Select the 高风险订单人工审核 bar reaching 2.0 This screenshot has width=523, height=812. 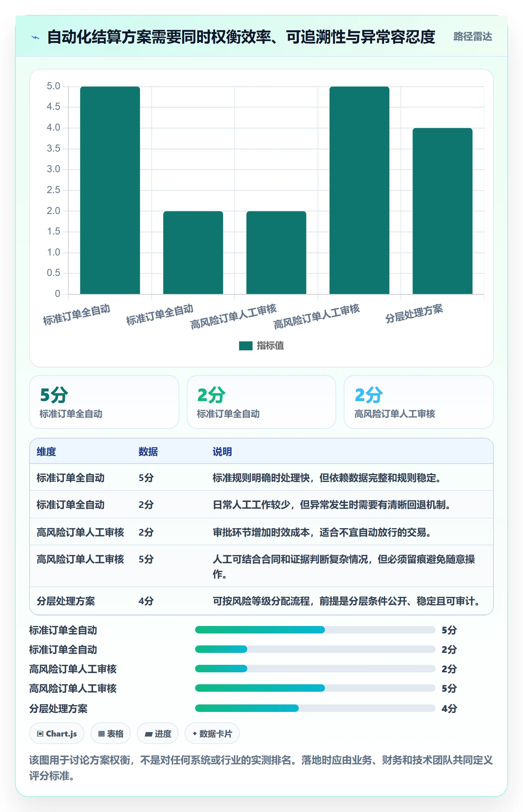coord(276,252)
